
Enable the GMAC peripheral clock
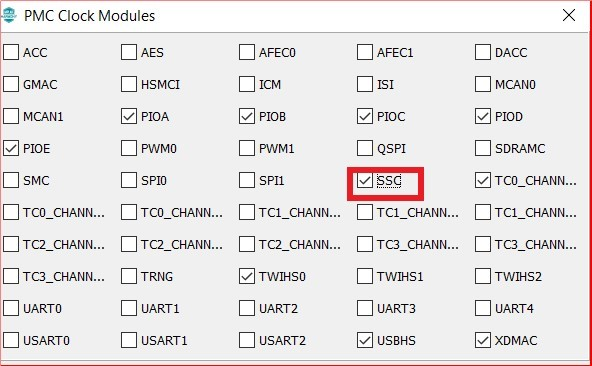(x=11, y=84)
